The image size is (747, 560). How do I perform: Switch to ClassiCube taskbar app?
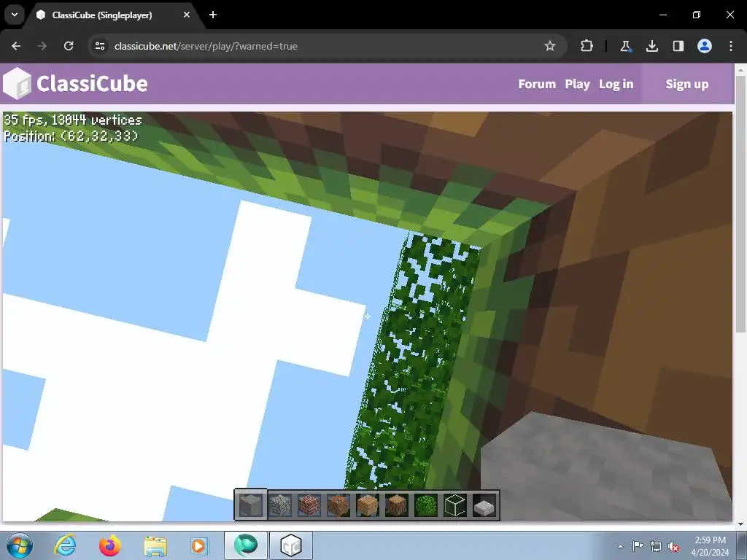coord(291,545)
